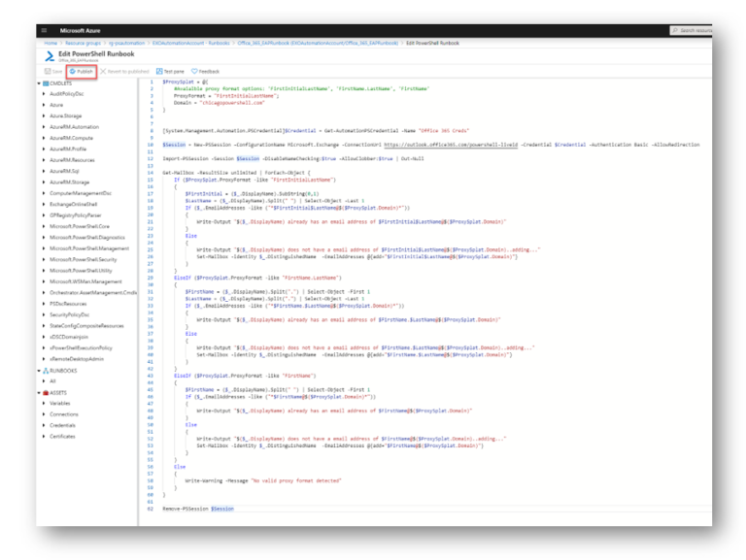Collapse the RUNBOOKS tree section
The image size is (746, 560).
39,371
